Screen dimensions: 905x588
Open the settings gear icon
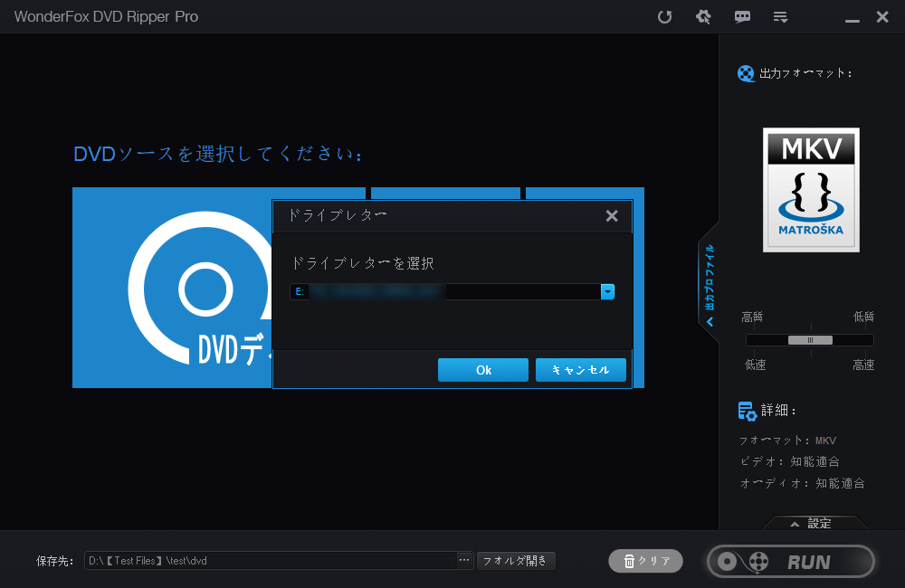tap(703, 16)
